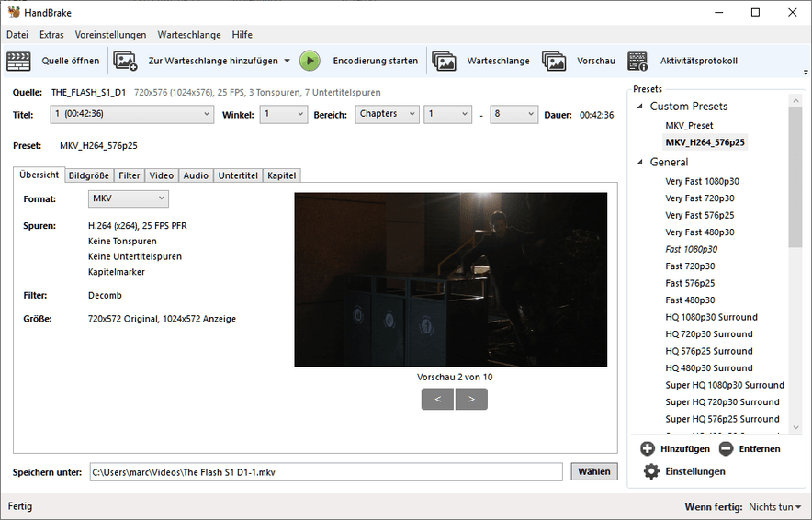Click the Vorschau preview icon
The width and height of the screenshot is (812, 520).
tap(554, 62)
